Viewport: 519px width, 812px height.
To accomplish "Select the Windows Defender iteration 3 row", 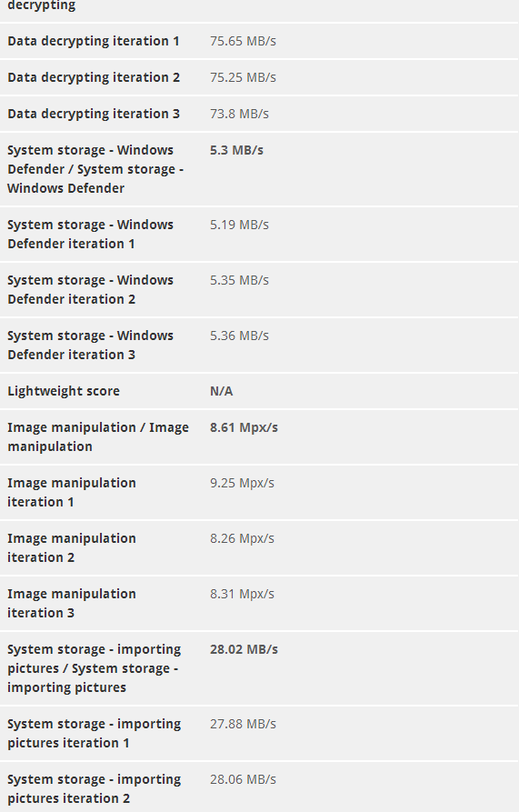I will pyautogui.click(x=259, y=345).
